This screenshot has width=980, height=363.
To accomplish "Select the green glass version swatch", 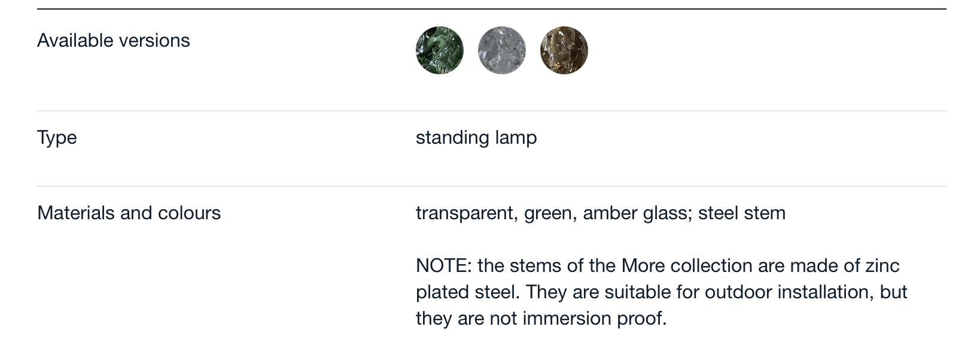I will pyautogui.click(x=440, y=50).
